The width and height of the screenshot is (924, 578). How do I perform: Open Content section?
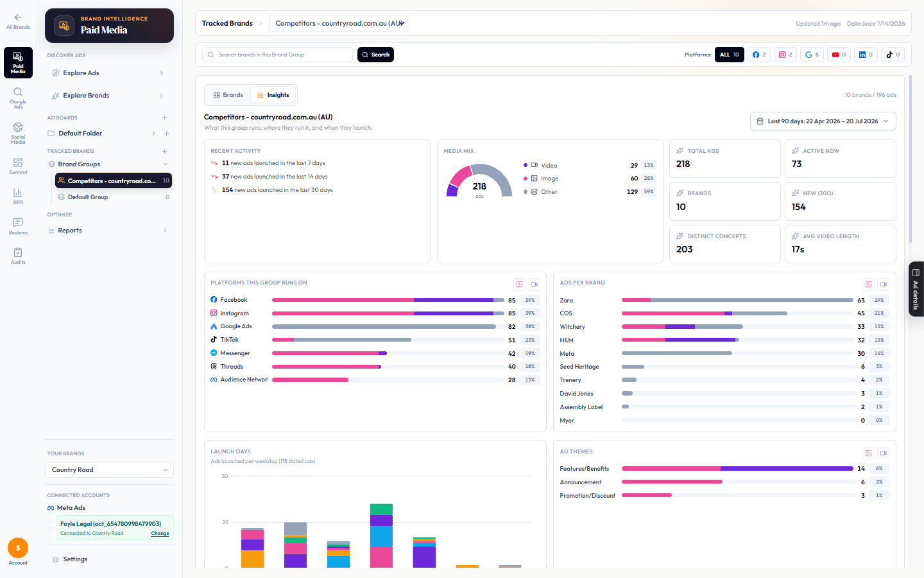pyautogui.click(x=18, y=166)
